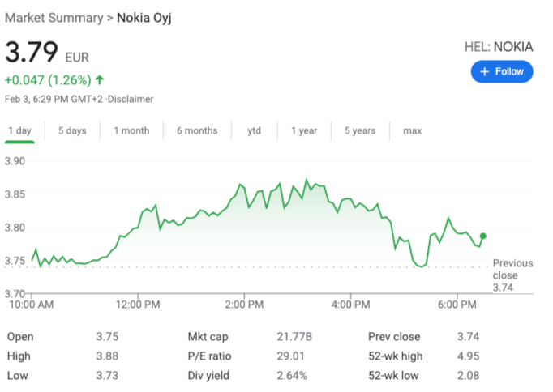
Task: Select the 1 day tab
Action: 19,130
